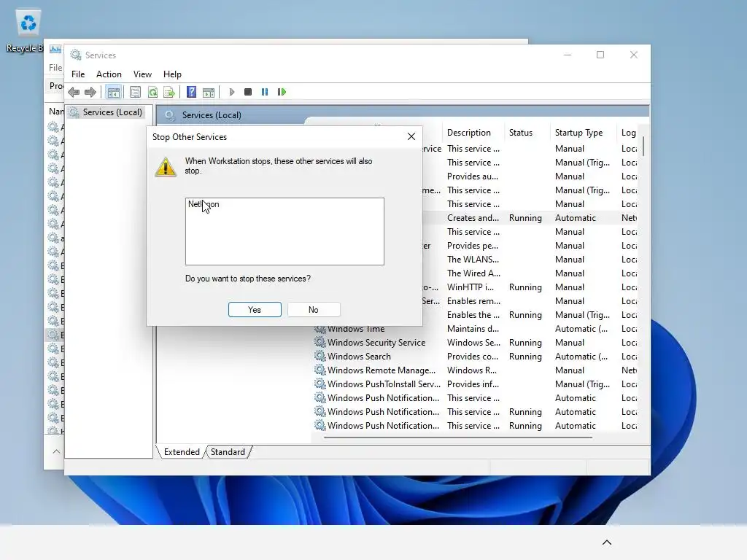Click the gear icon beside Windows Time
Screen dimensions: 747x560
tap(320, 329)
